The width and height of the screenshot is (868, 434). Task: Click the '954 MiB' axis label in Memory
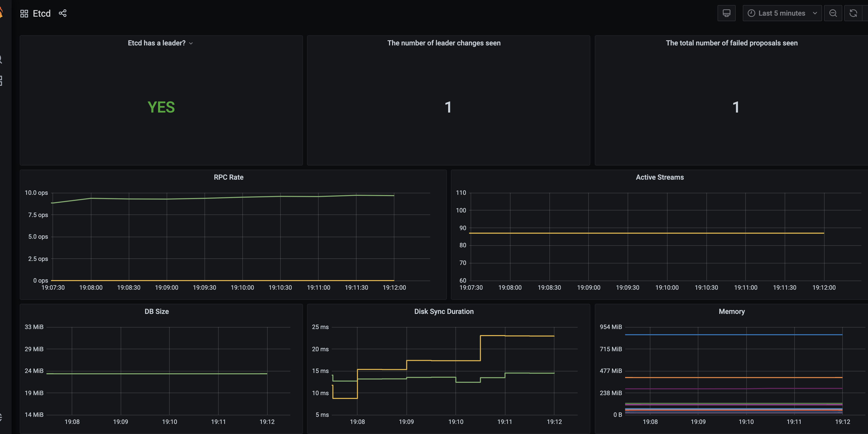[x=610, y=327]
